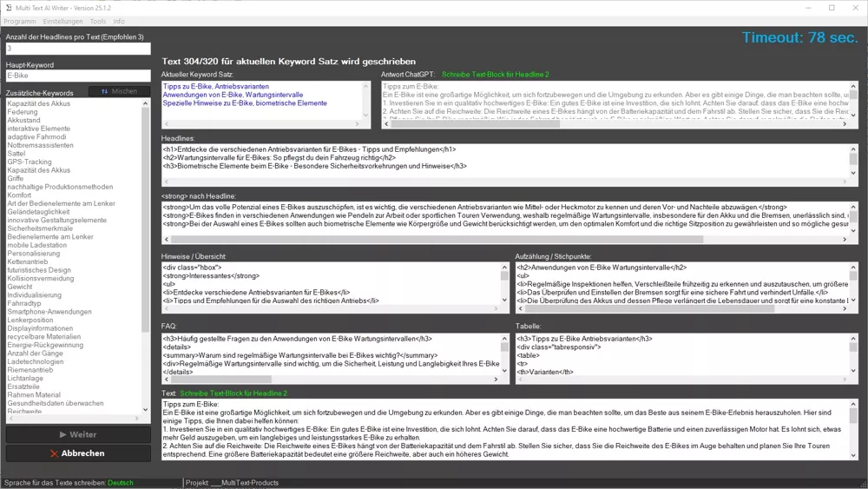This screenshot has height=489, width=868.
Task: Select 'Kapazität des Akkus' first keyword entry
Action: tap(39, 103)
